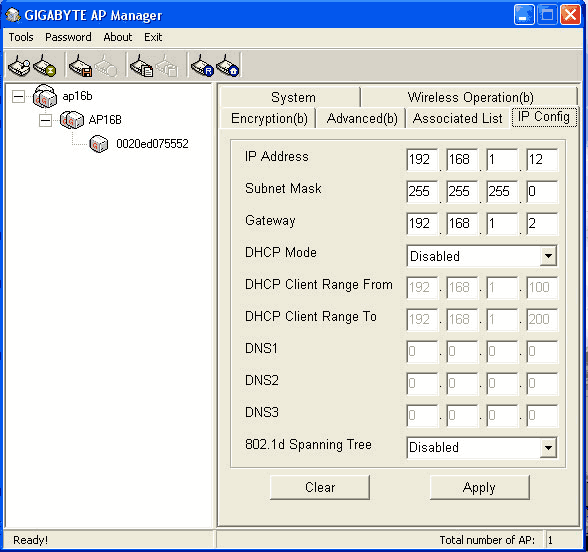Click Subnet Mask first octet field
This screenshot has width=588, height=552.
[x=422, y=192]
